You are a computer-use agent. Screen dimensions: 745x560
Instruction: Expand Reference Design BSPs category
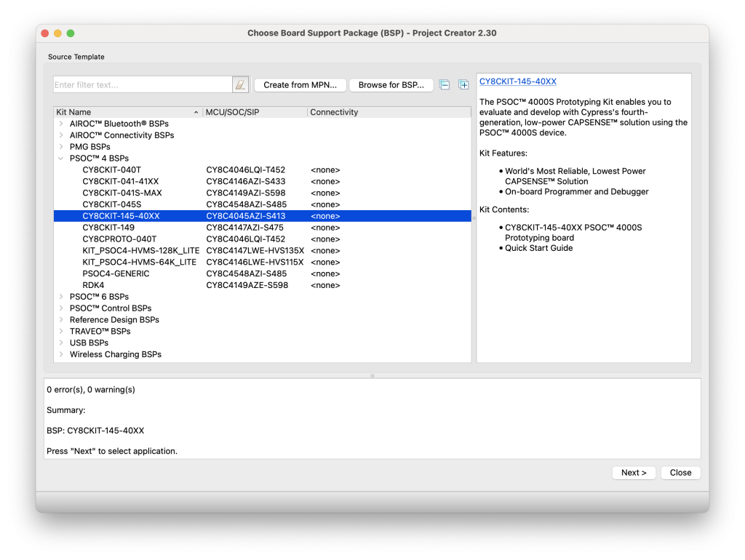pyautogui.click(x=61, y=320)
